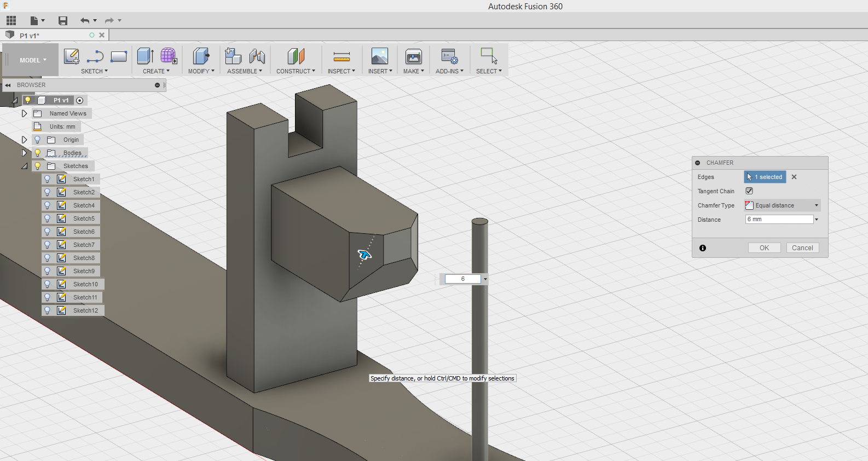The width and height of the screenshot is (868, 461).
Task: Open the CREATE menu
Action: pos(156,71)
